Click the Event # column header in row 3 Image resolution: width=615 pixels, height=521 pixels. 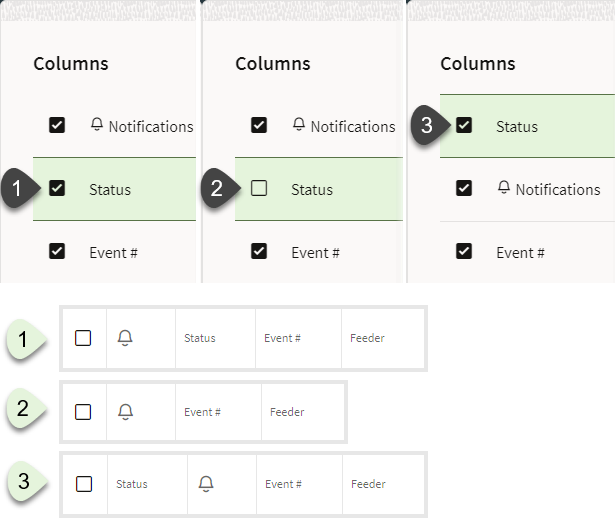click(283, 484)
